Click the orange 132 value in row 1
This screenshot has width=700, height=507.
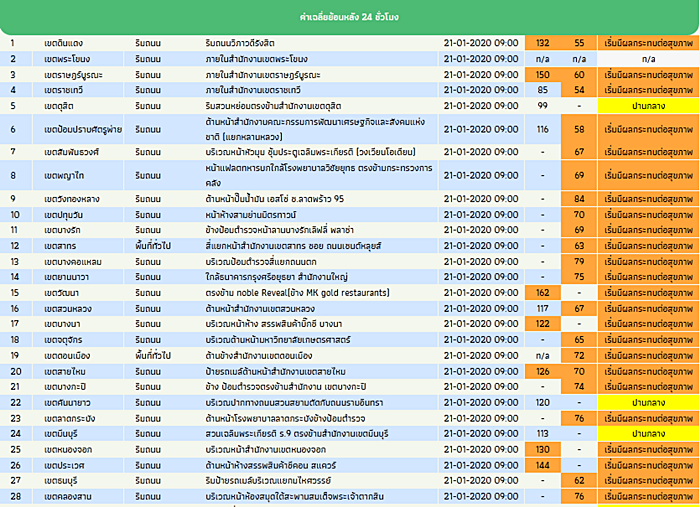[543, 43]
